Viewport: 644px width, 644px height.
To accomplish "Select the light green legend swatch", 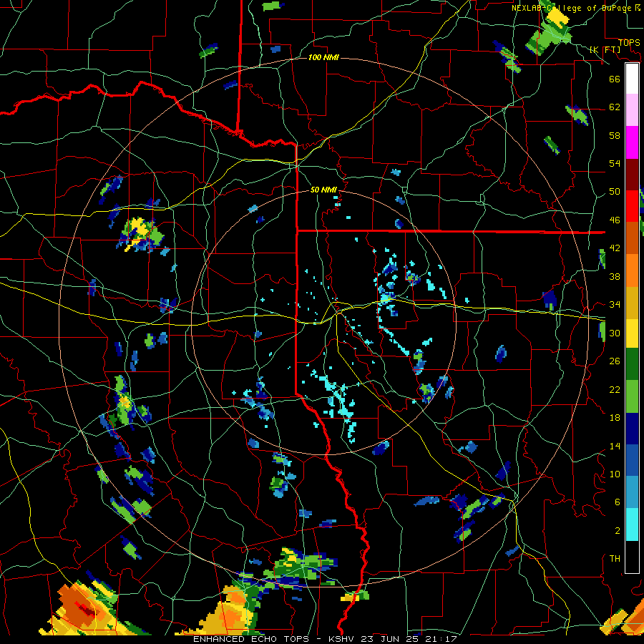I will [x=632, y=396].
